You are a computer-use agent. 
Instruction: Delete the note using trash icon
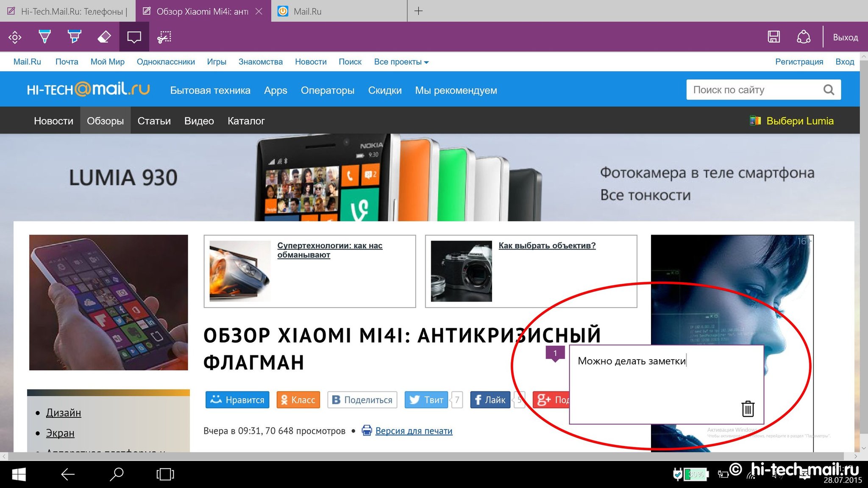point(748,409)
